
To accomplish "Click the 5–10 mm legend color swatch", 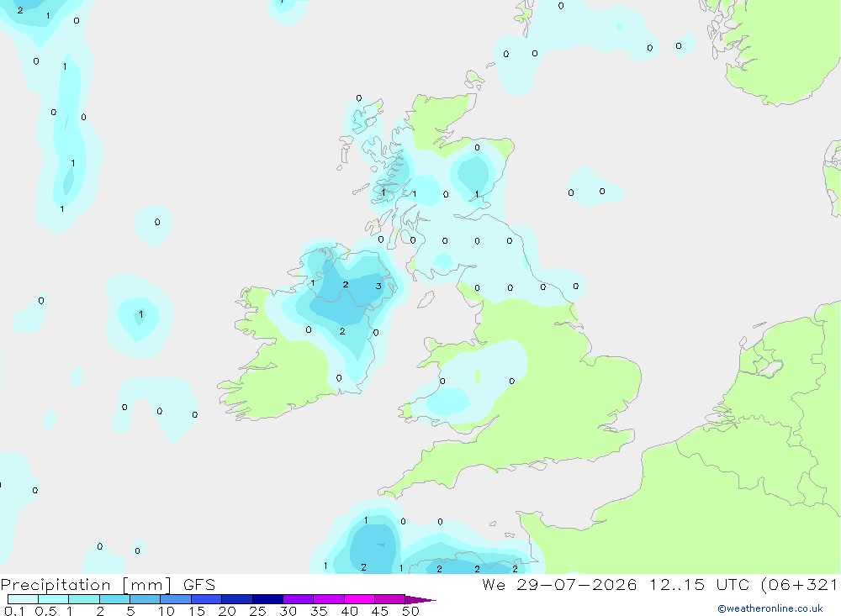I will point(145,599).
